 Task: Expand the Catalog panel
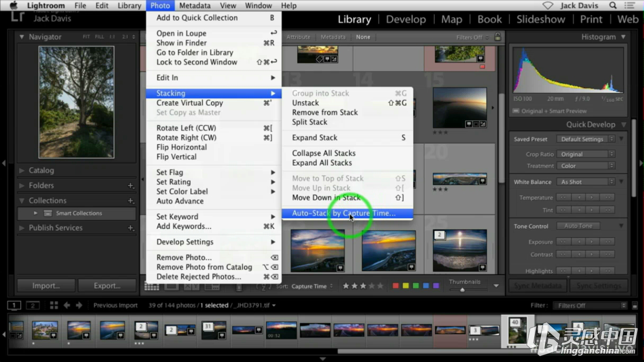point(22,170)
